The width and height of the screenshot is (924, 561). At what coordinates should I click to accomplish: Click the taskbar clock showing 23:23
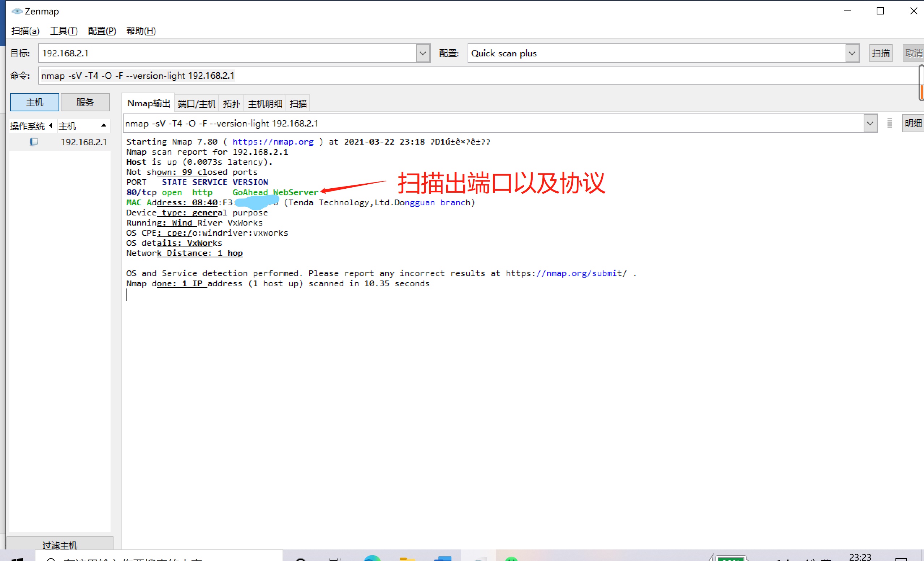(860, 557)
